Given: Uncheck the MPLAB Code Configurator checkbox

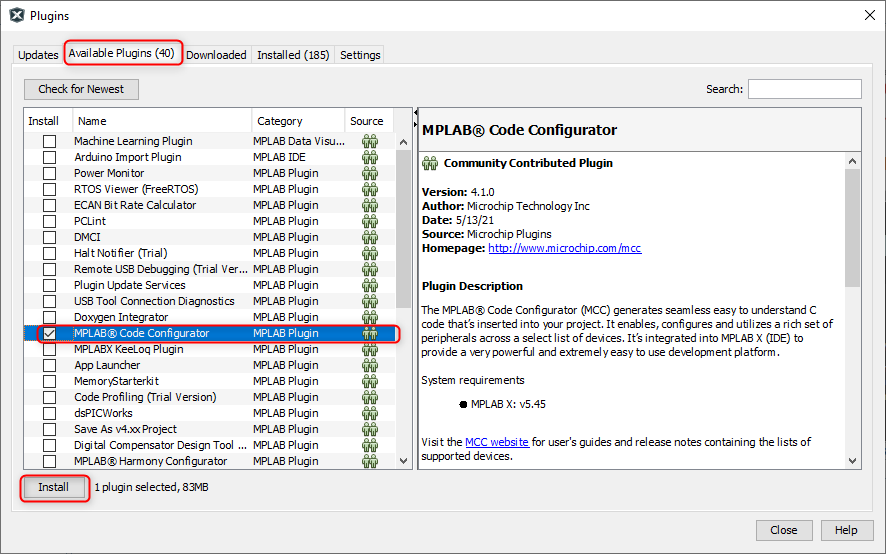Looking at the screenshot, I should point(49,333).
